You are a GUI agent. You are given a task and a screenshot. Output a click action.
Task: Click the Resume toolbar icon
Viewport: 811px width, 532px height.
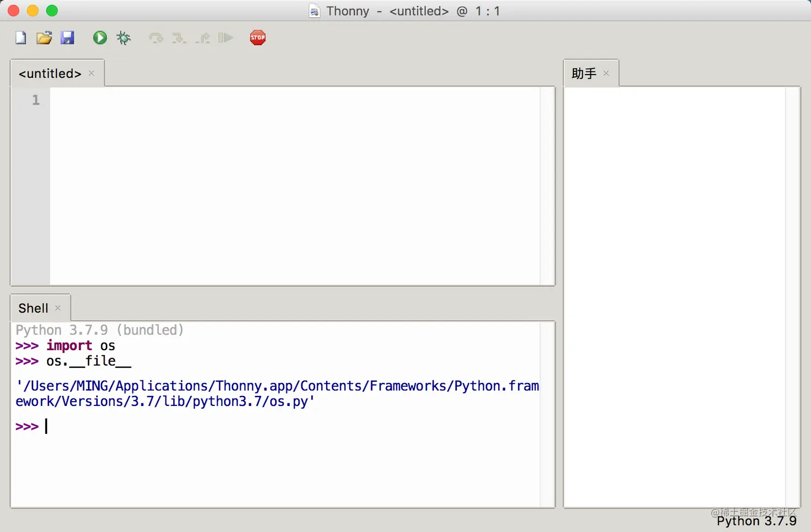[226, 38]
